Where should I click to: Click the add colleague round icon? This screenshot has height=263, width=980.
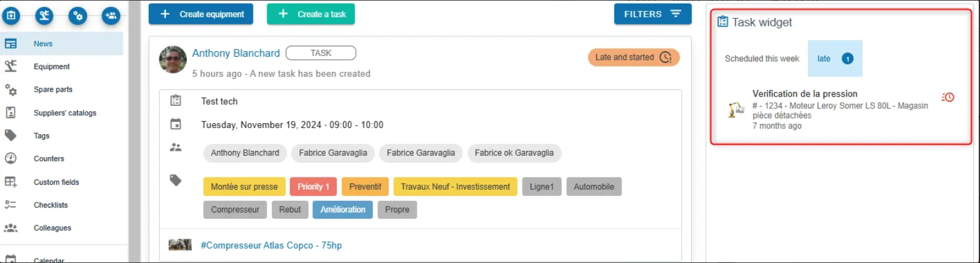click(111, 15)
